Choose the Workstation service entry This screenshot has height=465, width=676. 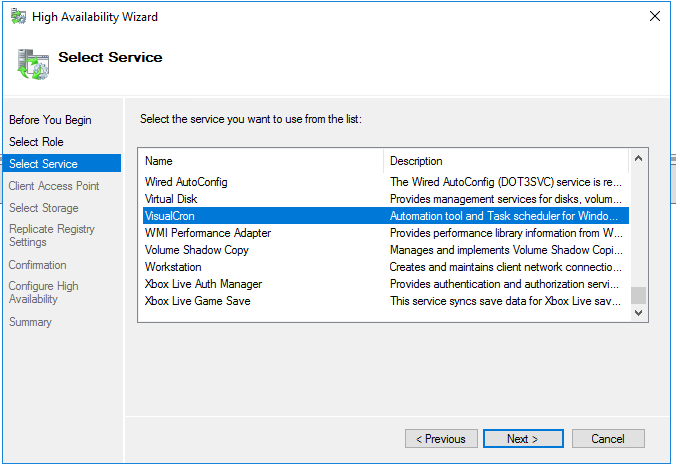[173, 267]
